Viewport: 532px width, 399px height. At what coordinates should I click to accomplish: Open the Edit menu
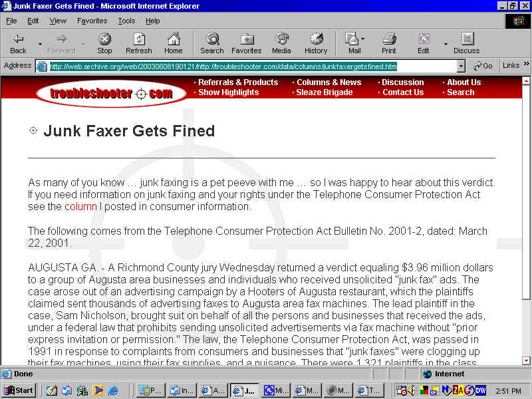33,21
